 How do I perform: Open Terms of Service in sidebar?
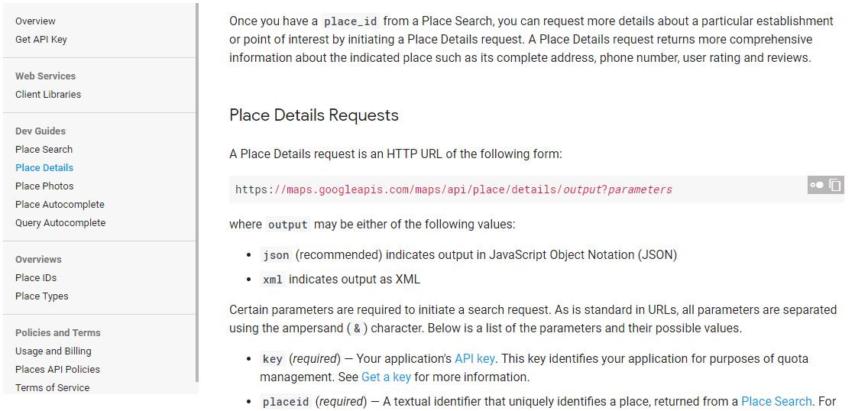click(x=52, y=388)
